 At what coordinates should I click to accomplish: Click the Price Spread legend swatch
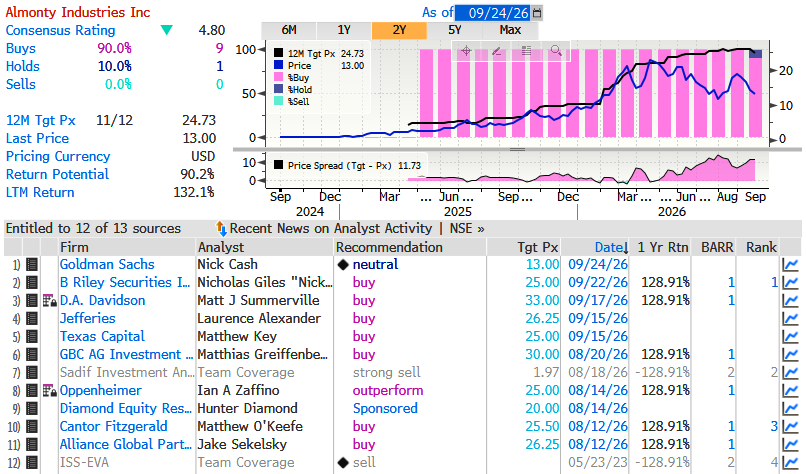279,165
